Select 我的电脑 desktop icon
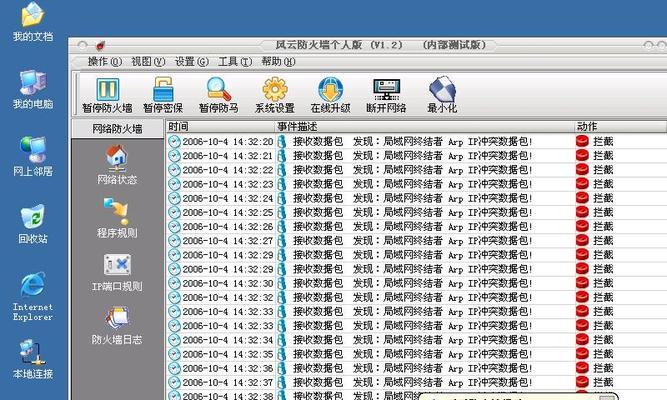 point(33,89)
